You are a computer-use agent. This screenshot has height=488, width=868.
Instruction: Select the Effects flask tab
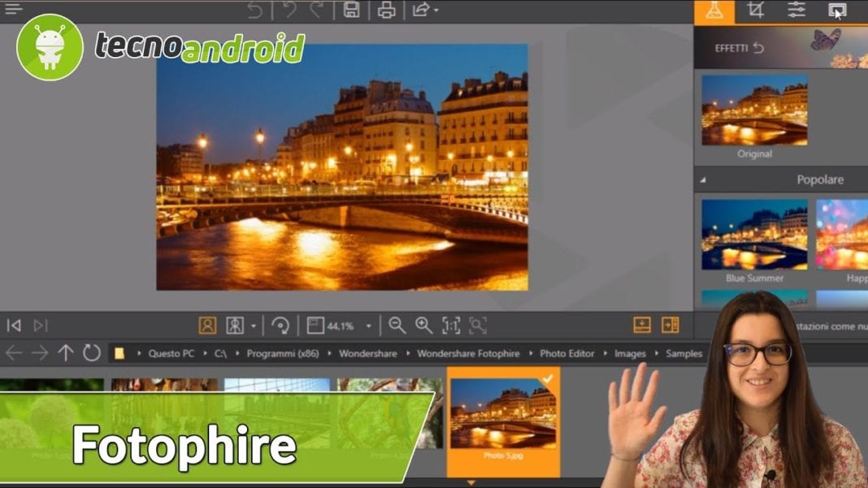(x=714, y=11)
